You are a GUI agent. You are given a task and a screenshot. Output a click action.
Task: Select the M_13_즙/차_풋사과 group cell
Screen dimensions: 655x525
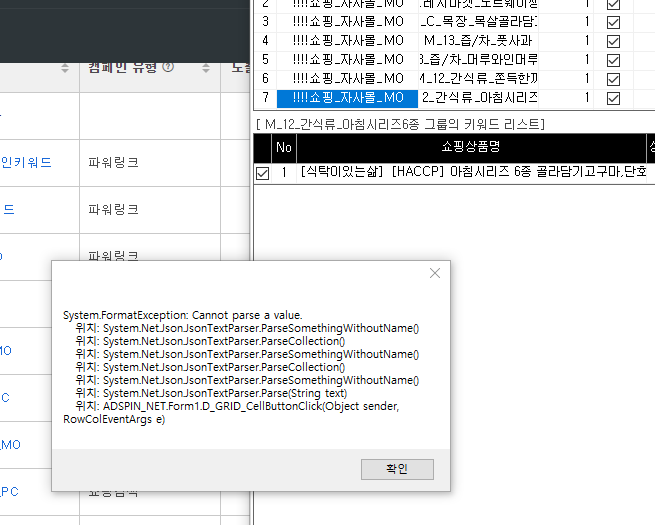(x=478, y=40)
